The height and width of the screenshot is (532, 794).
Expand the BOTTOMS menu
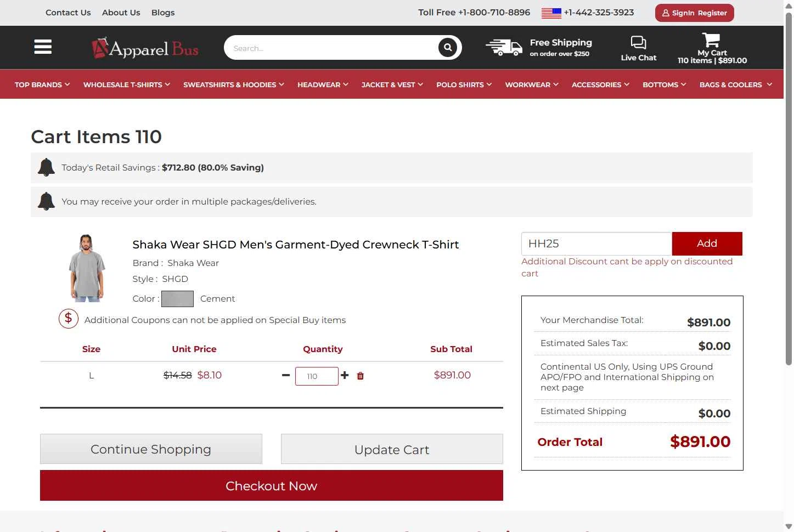click(x=665, y=84)
